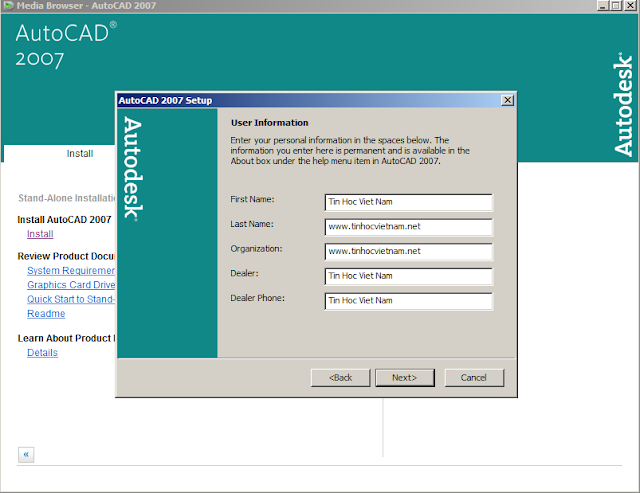Click the Next> button in Setup dialog
Viewport: 640px width, 493px height.
click(405, 378)
